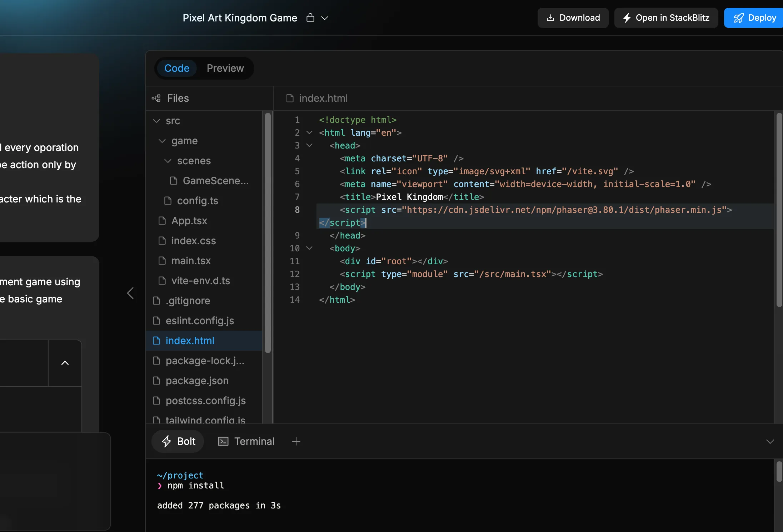Select the Files panel header label
783x532 pixels.
tap(178, 98)
